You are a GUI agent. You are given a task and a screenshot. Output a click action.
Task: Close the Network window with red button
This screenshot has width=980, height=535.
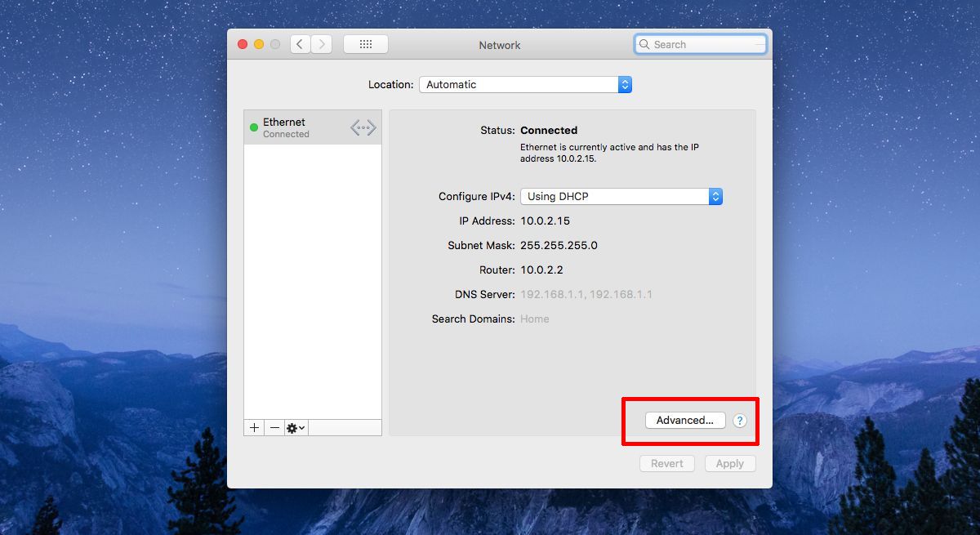click(x=243, y=44)
